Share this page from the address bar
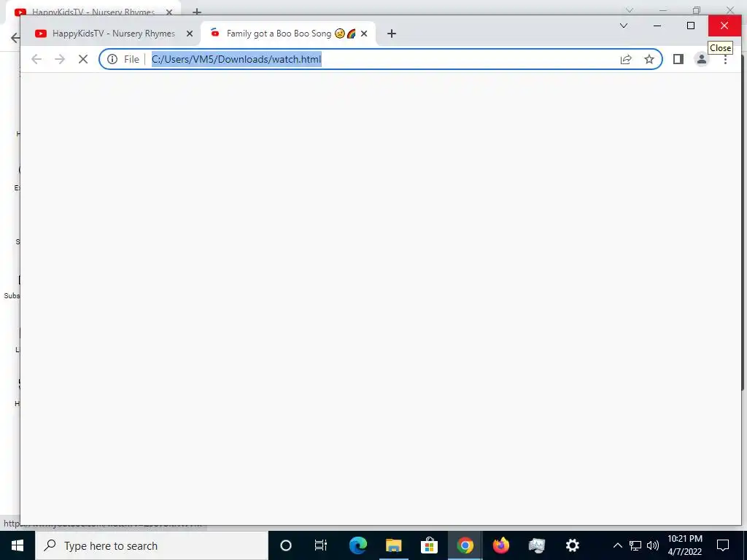 click(625, 59)
